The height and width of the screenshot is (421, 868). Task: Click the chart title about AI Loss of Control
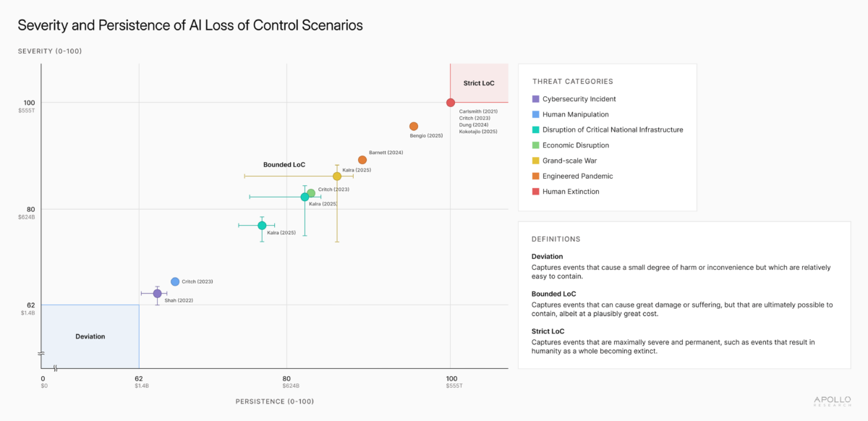[x=190, y=25]
